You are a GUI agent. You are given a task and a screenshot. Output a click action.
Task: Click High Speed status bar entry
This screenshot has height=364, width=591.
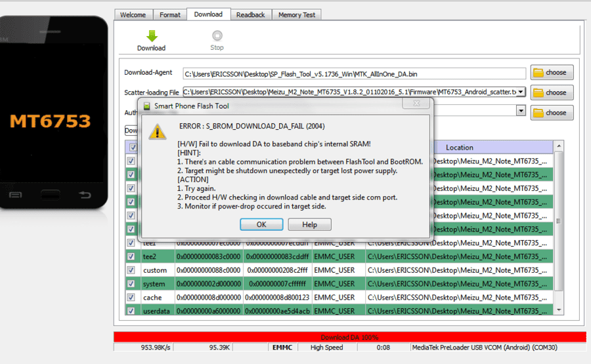[x=327, y=348]
